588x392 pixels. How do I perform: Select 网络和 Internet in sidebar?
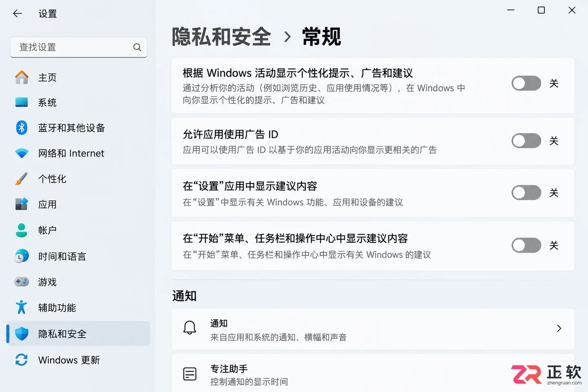coord(78,153)
